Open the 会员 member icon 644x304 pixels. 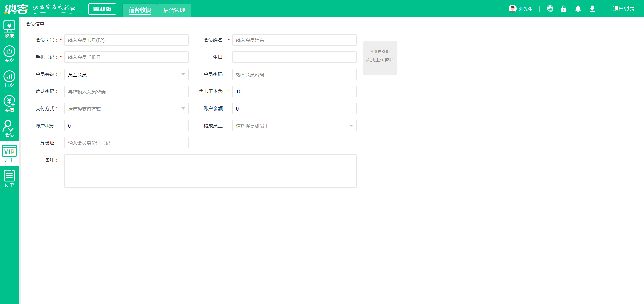(9, 129)
